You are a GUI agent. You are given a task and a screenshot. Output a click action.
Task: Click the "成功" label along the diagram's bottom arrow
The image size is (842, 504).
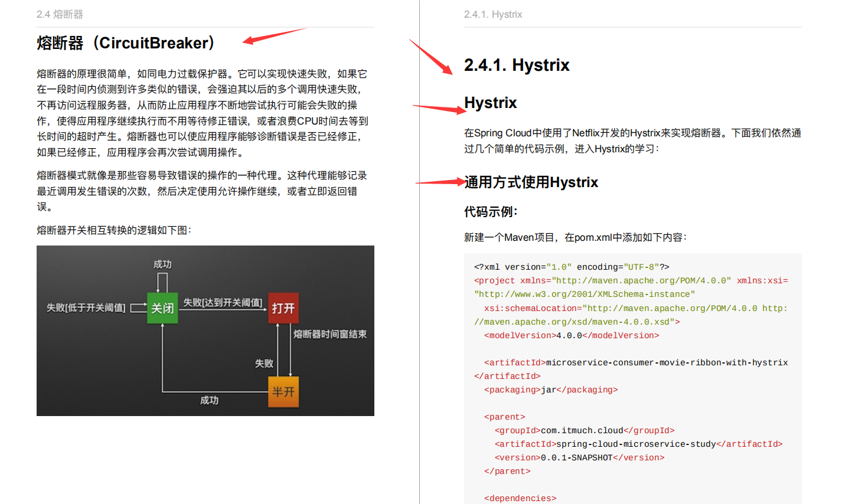(209, 400)
